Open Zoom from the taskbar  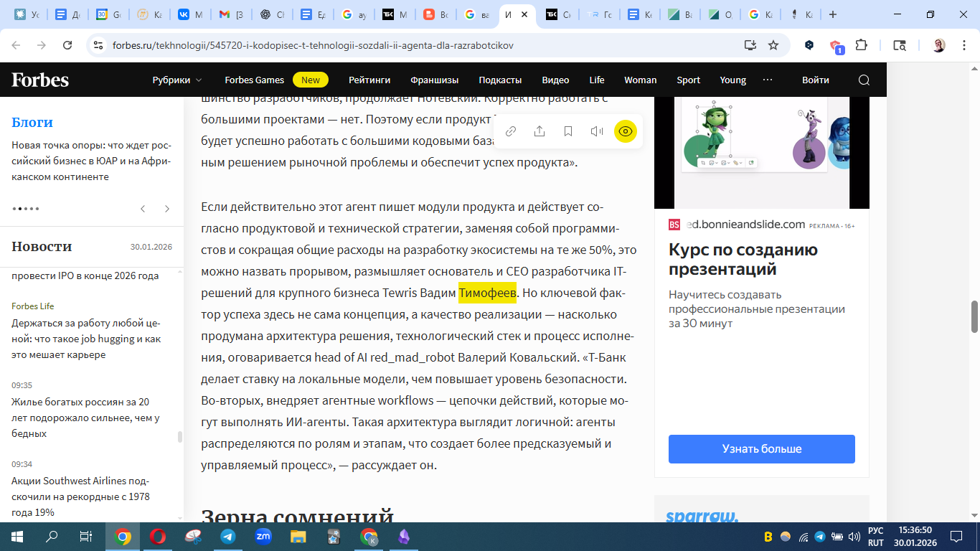click(x=263, y=537)
